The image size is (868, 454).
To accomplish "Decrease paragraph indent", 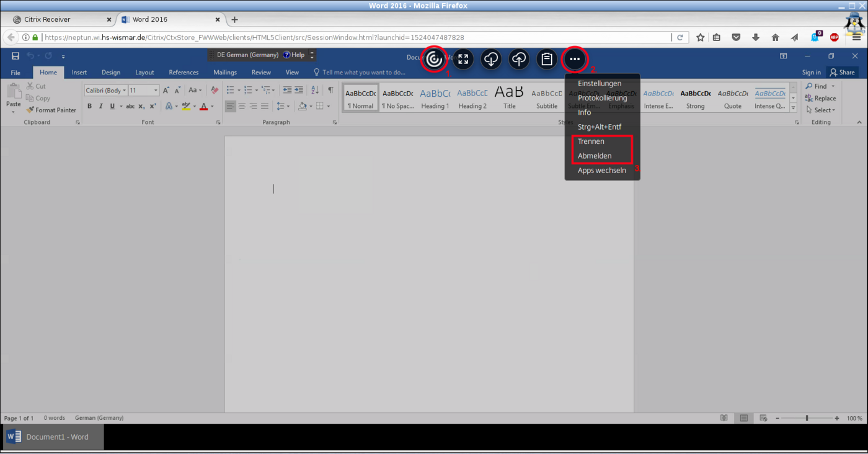I will [287, 90].
